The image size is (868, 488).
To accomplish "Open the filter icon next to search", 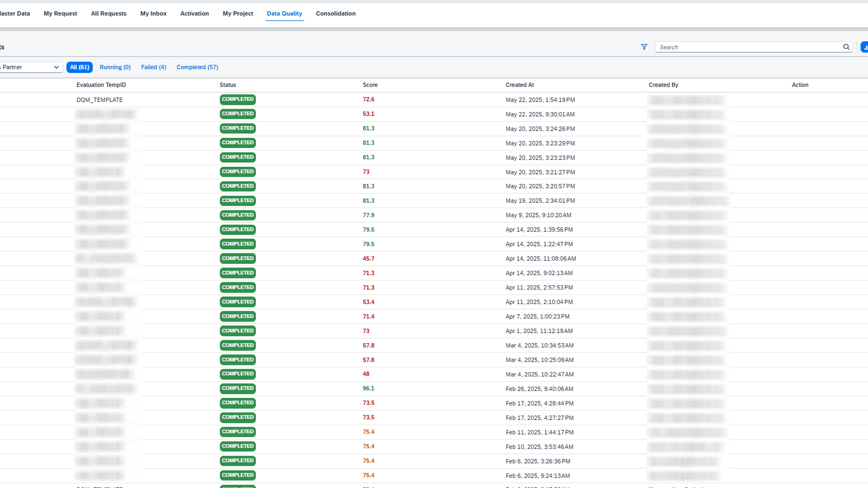I will pos(644,47).
